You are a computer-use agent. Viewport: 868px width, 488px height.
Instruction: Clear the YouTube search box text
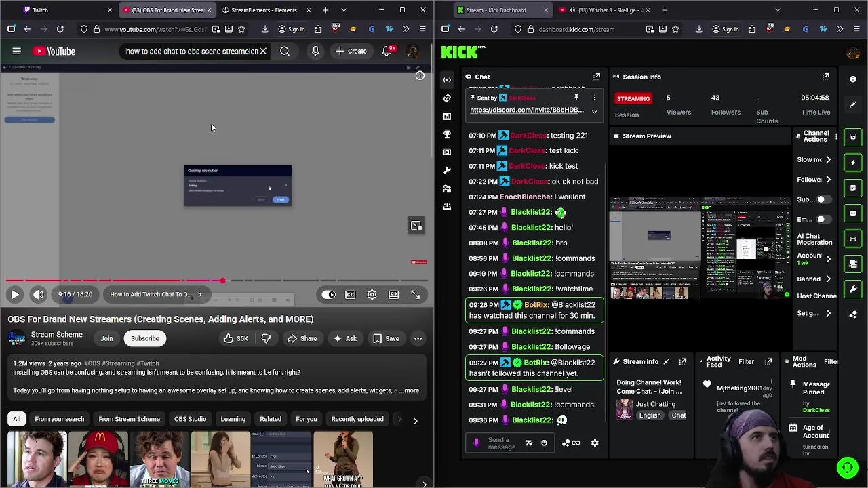[x=263, y=51]
